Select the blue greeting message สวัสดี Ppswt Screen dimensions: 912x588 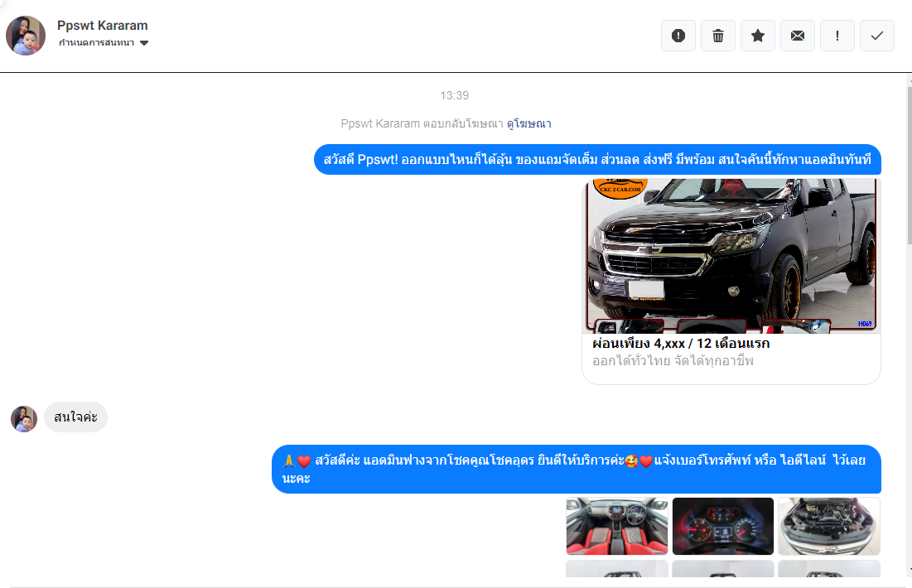tap(596, 160)
